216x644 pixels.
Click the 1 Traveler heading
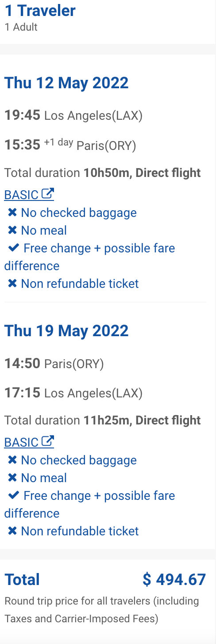pos(40,11)
